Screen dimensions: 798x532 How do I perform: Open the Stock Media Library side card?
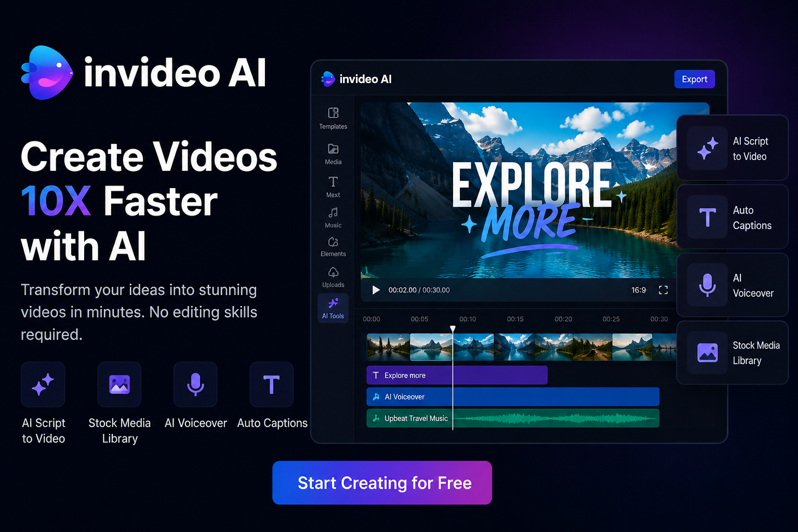pyautogui.click(x=733, y=353)
